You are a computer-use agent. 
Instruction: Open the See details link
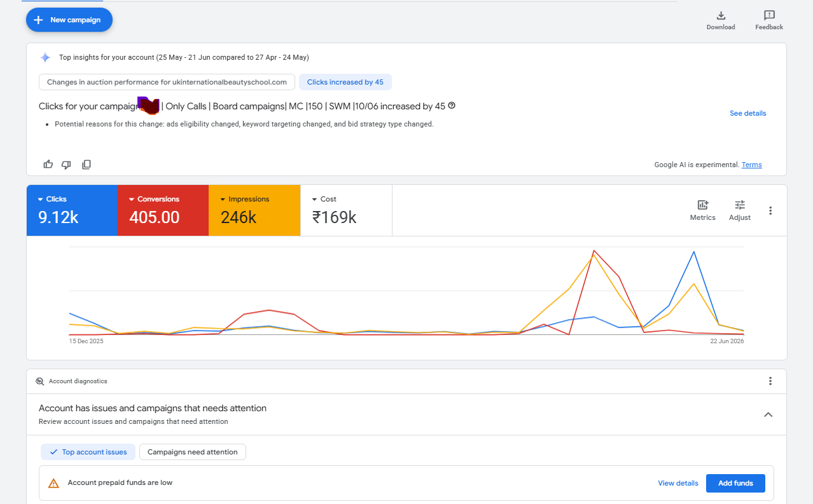click(x=747, y=113)
